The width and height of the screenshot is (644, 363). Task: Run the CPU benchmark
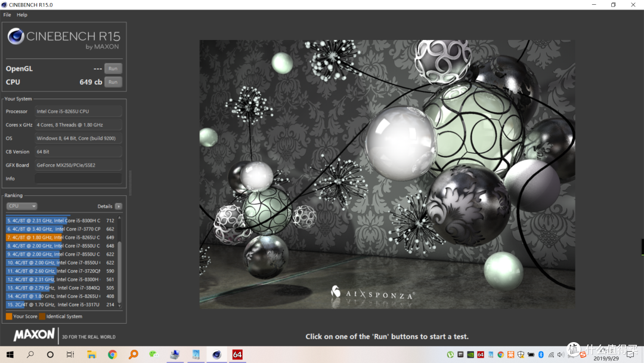pyautogui.click(x=113, y=82)
